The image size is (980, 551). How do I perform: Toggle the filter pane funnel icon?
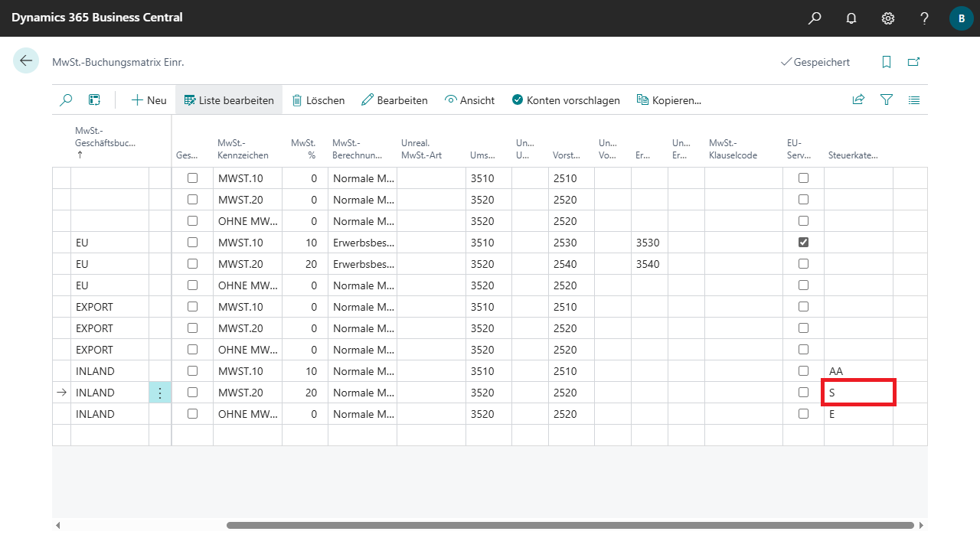tap(887, 99)
